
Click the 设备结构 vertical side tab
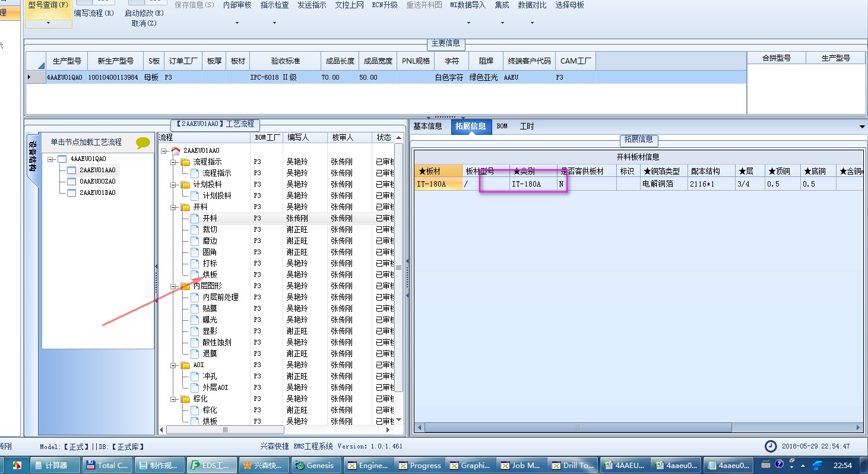tap(33, 158)
